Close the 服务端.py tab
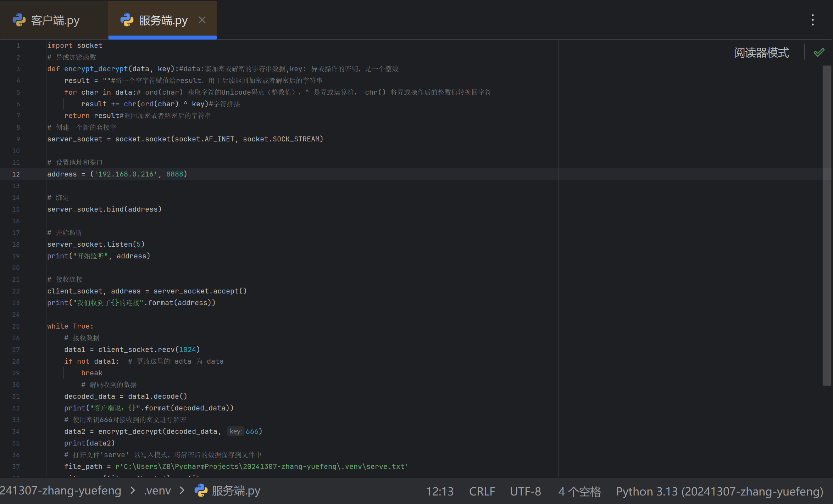The height and width of the screenshot is (504, 833). click(202, 20)
